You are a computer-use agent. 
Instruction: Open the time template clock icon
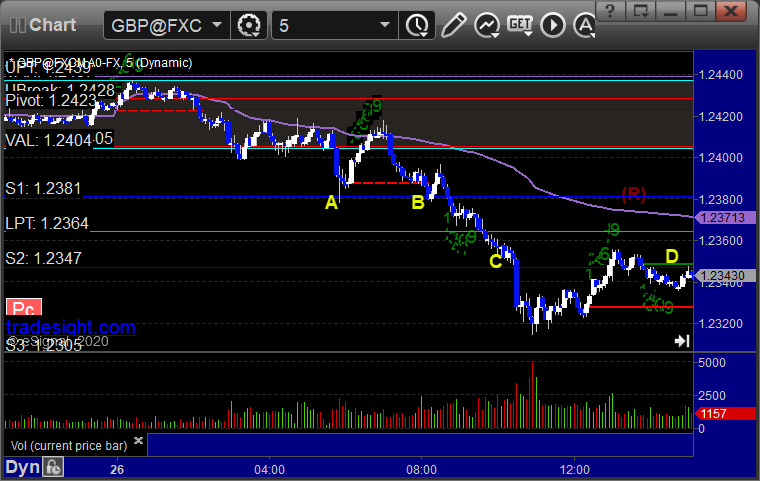417,25
